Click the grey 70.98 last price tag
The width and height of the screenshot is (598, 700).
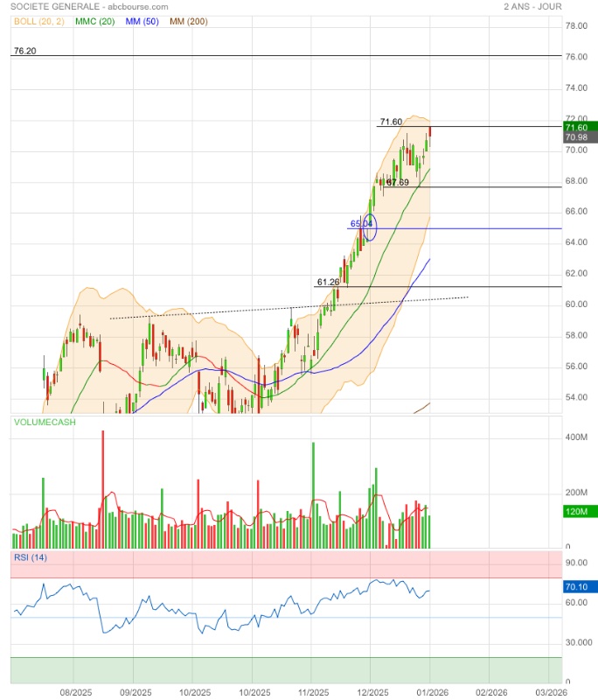[580, 137]
